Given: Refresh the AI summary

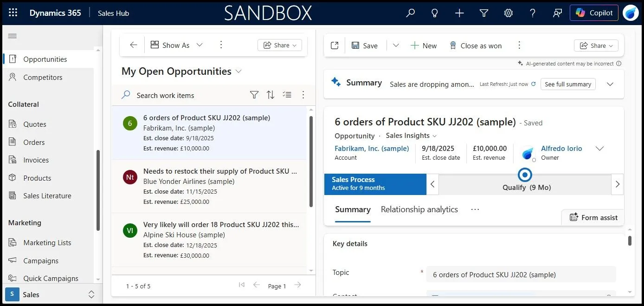Looking at the screenshot, I should [533, 84].
